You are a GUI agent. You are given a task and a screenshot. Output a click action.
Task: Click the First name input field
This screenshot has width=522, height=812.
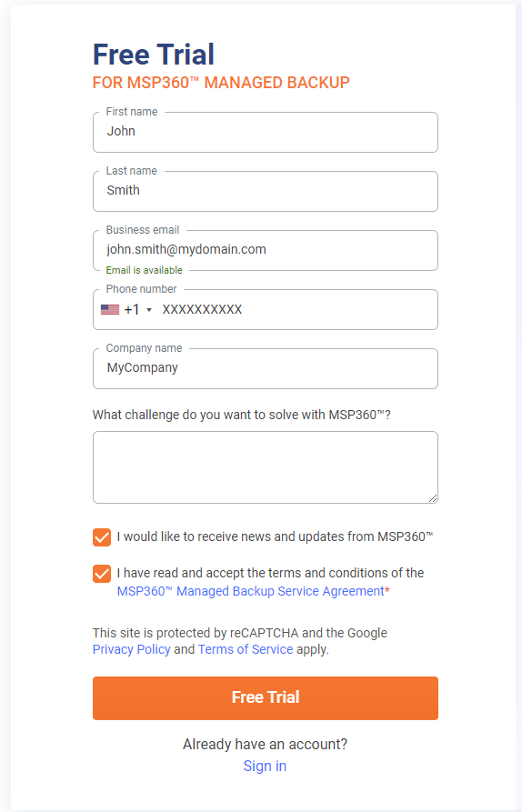click(266, 132)
